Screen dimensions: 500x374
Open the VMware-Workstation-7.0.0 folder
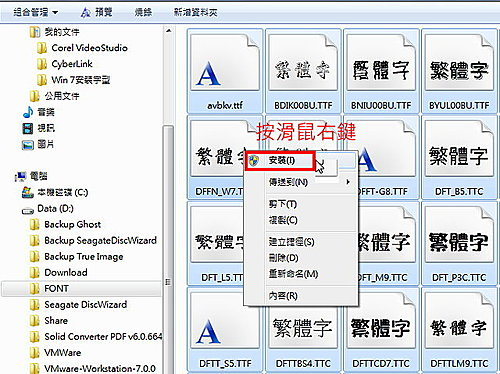click(x=93, y=369)
